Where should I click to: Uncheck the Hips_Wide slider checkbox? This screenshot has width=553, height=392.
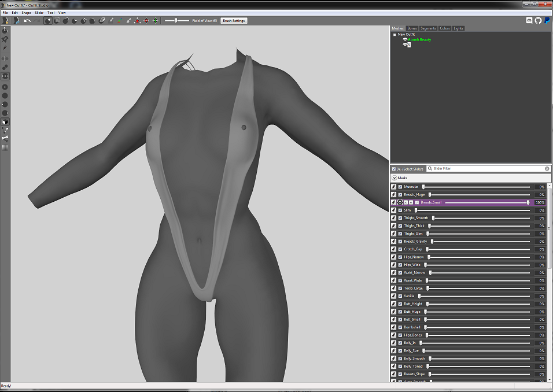click(x=400, y=265)
